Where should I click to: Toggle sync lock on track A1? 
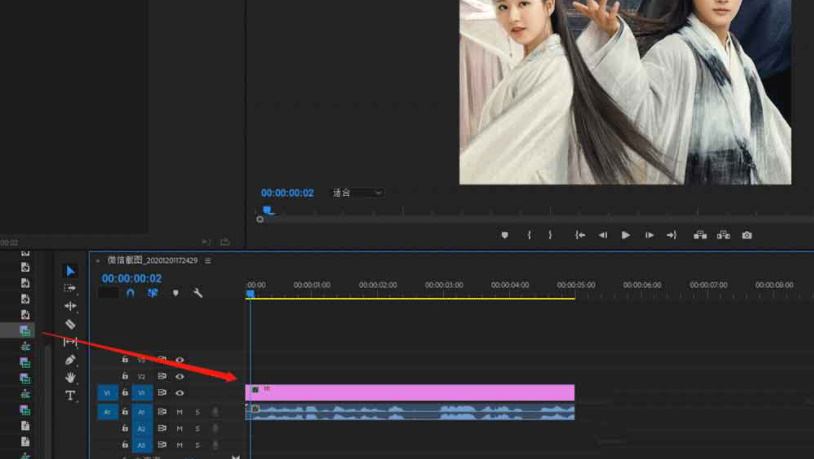pyautogui.click(x=162, y=411)
